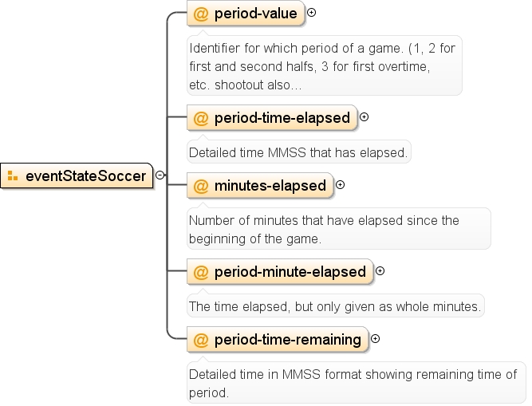Select the period-time-remaining attribute node
532x406 pixels.
click(x=278, y=340)
